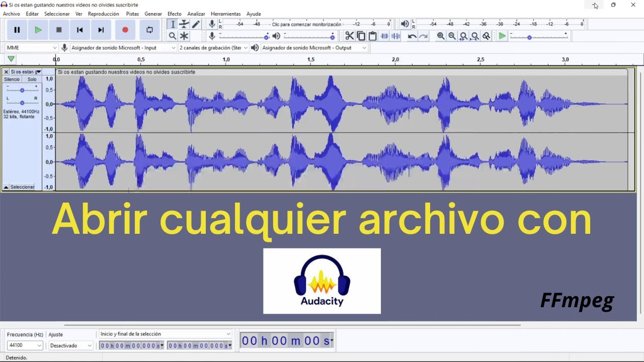Open the Archivo menu

click(12, 14)
